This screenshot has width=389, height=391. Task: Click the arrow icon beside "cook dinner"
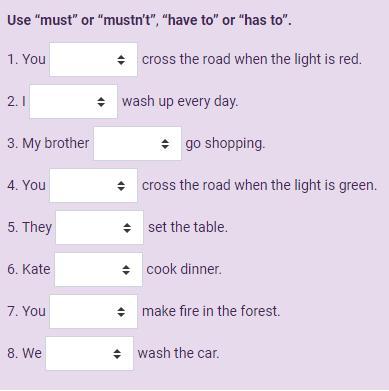tap(126, 270)
